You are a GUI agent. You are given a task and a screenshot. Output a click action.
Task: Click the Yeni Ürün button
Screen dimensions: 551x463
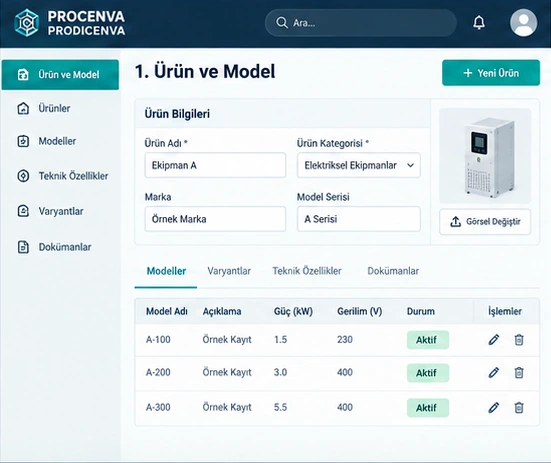click(491, 73)
